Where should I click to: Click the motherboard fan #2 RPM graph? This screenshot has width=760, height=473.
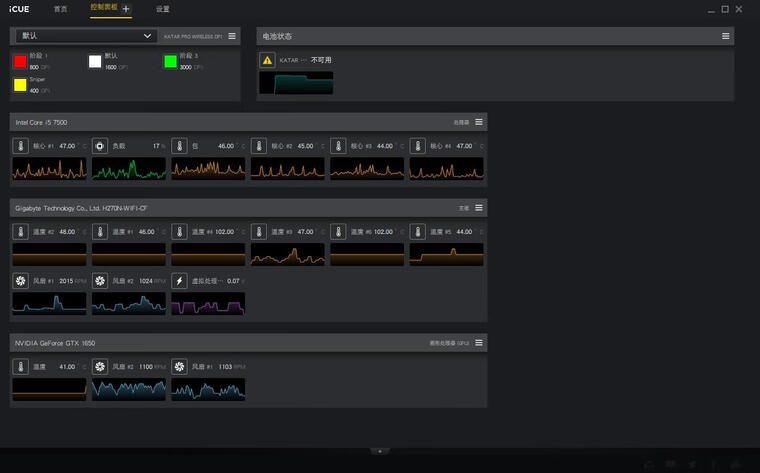coord(129,303)
